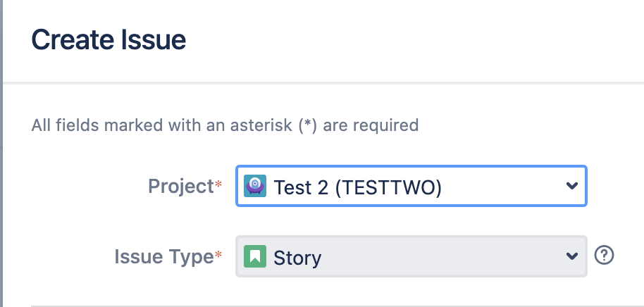
Task: Open the Test 2 (TESTTWO) project selector
Action: pyautogui.click(x=411, y=187)
